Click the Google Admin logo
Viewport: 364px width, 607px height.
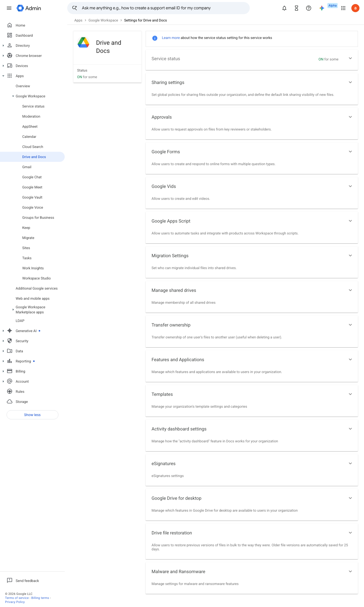(29, 8)
